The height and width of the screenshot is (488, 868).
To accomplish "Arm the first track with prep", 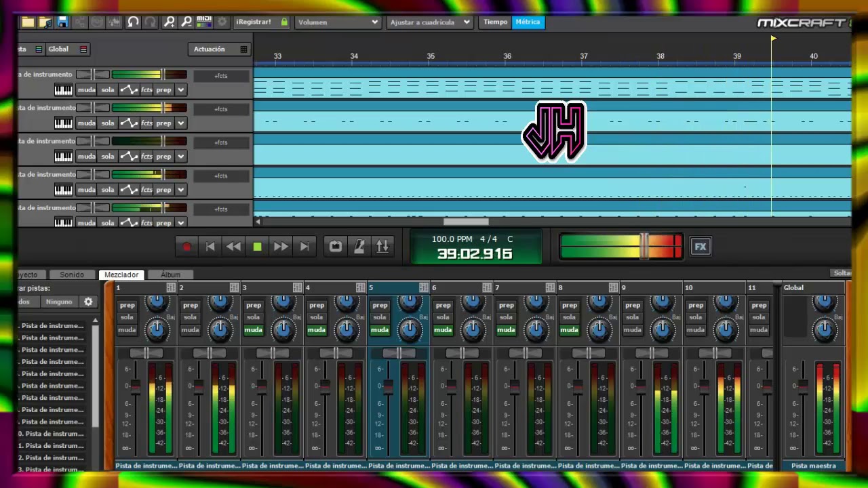I will [164, 89].
